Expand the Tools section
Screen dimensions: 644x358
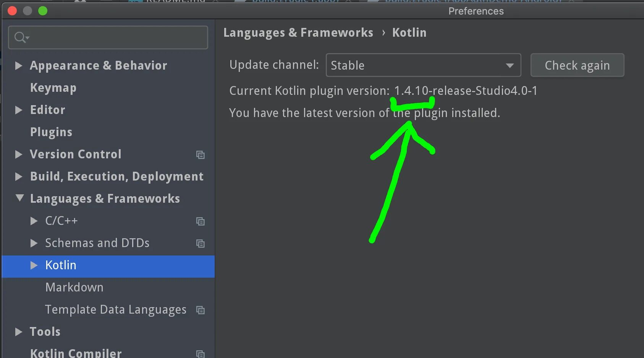click(x=18, y=332)
